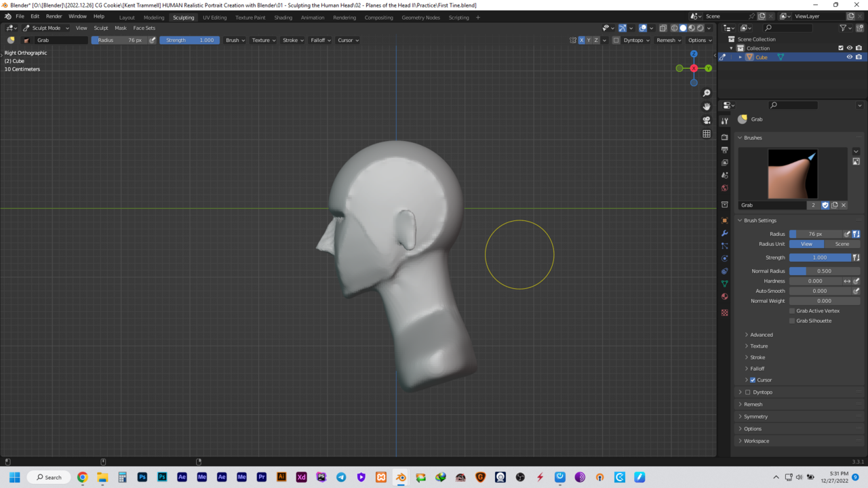Screen dimensions: 868x488
Task: Open the Remesh popover in header
Action: point(668,40)
